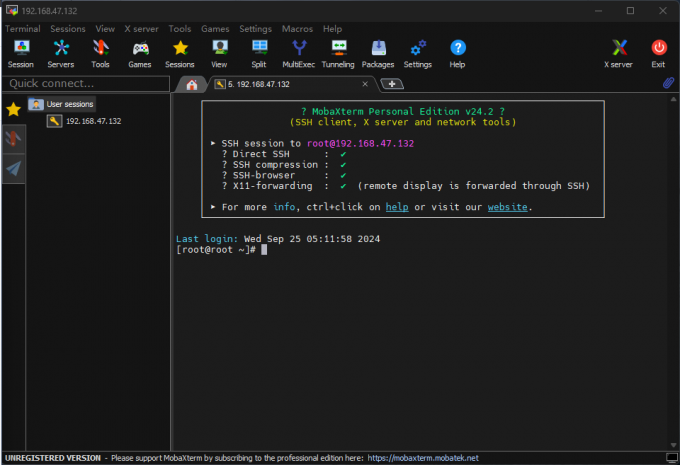Click the Sessions star toolbar icon
The image size is (680, 465).
[180, 54]
